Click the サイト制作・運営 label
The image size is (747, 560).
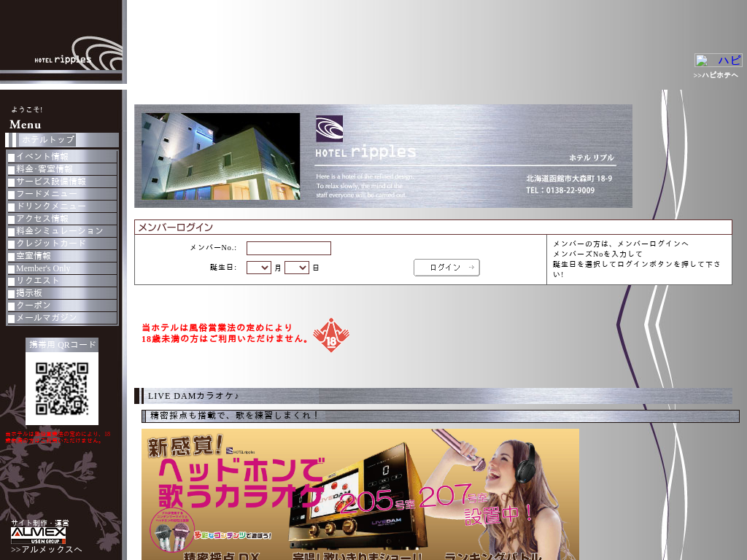click(x=40, y=523)
